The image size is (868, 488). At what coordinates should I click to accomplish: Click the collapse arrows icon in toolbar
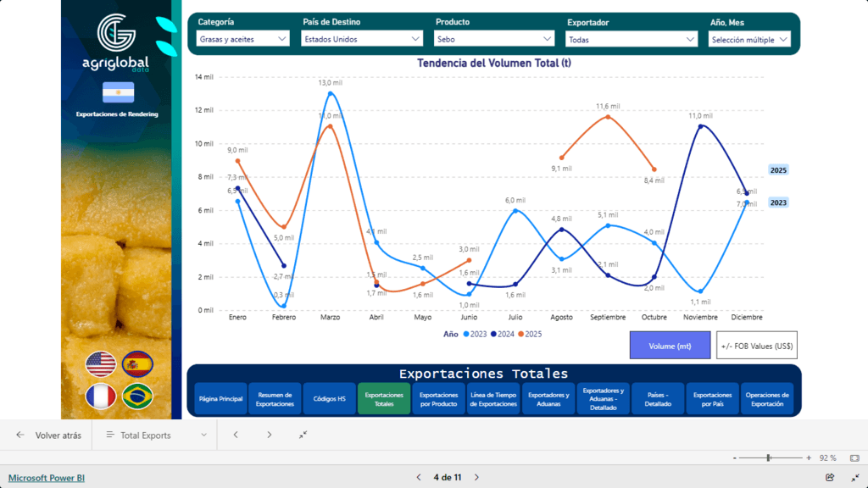click(x=303, y=435)
